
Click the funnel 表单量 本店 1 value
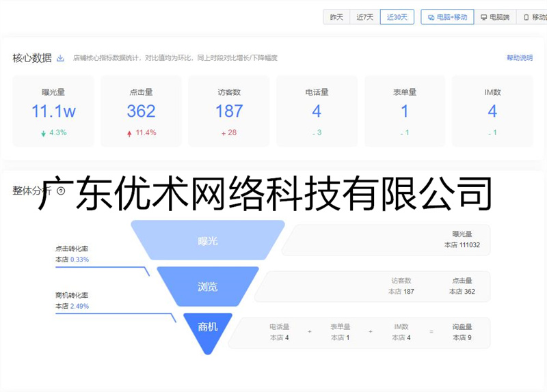(x=340, y=337)
